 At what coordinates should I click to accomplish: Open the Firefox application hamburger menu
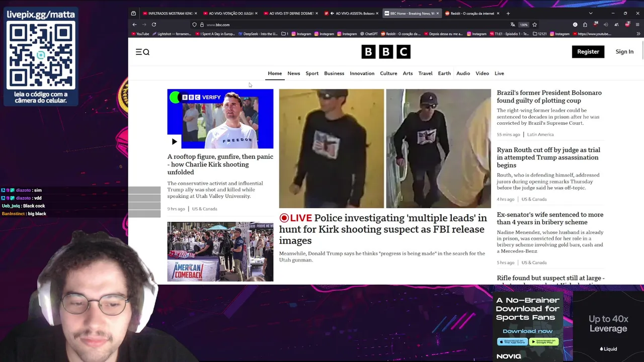pos(638,25)
